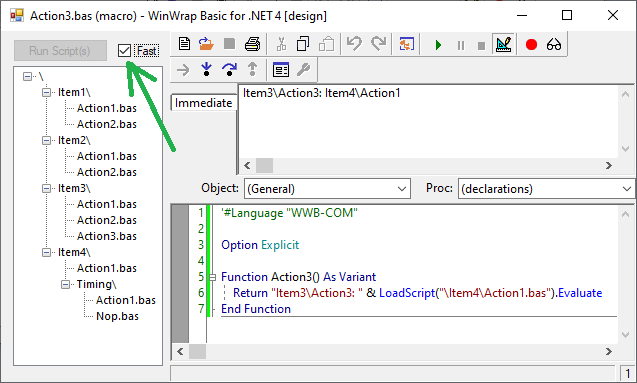Select Action1.bas directly under Item4

[106, 268]
